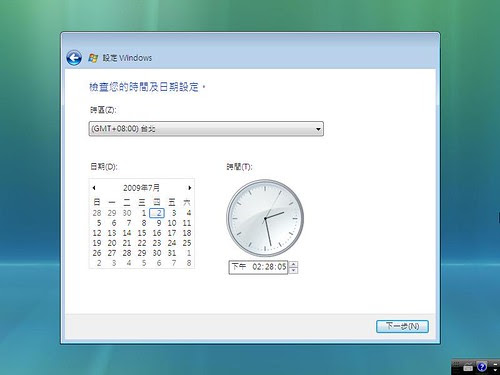Viewport: 500px width, 375px height.
Task: Select date 15 on the calendar
Action: 142,233
